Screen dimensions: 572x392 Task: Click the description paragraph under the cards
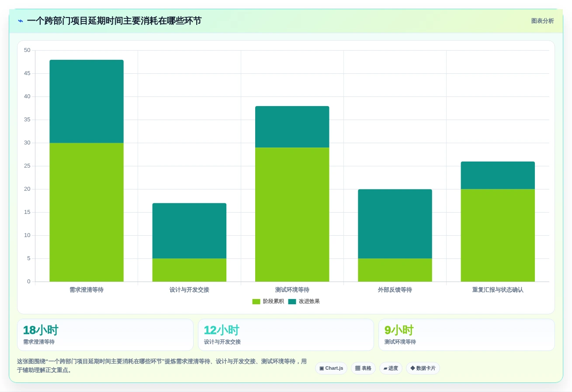[162, 366]
